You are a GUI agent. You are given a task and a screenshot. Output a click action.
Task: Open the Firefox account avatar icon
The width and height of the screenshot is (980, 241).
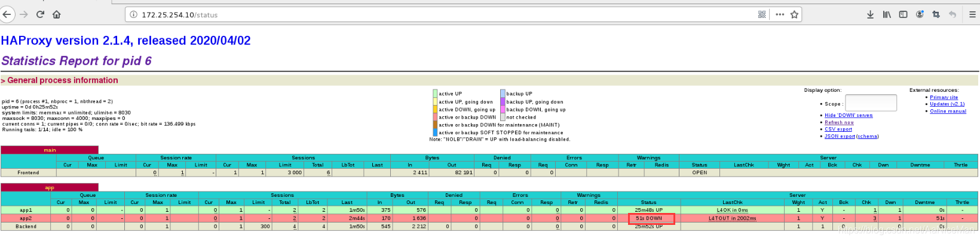[x=920, y=14]
